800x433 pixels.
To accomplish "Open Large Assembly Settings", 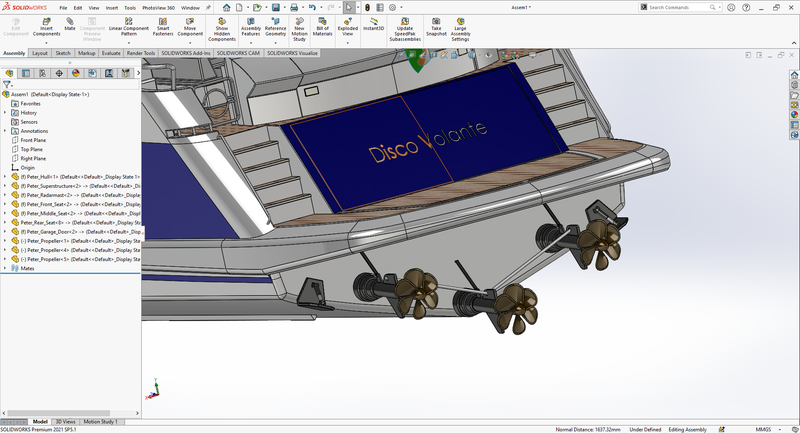I will (460, 29).
